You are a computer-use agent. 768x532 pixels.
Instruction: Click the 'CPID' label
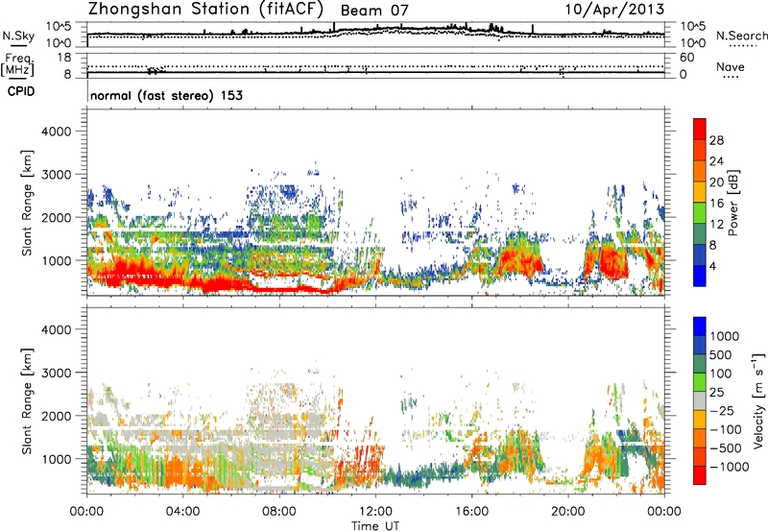pyautogui.click(x=21, y=91)
